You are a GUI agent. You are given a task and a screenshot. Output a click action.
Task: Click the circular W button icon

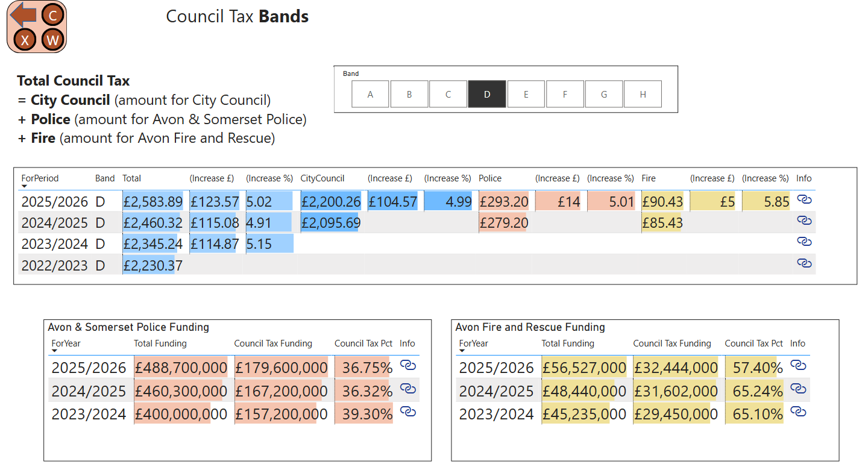click(x=53, y=40)
